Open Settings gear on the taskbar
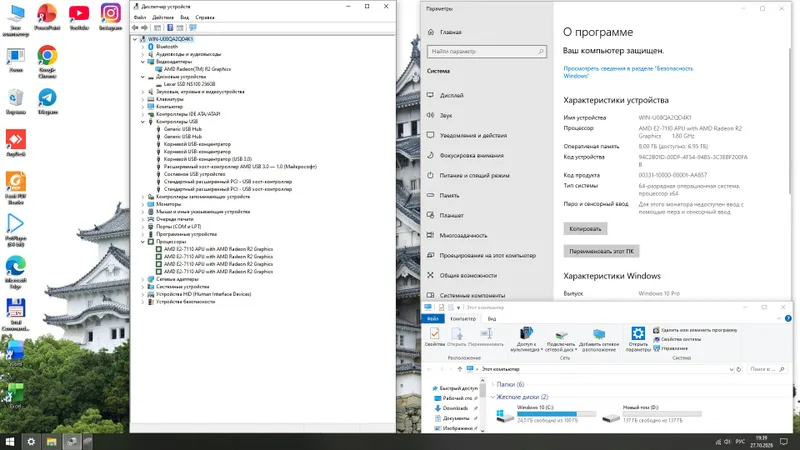The width and height of the screenshot is (800, 450). [x=31, y=442]
